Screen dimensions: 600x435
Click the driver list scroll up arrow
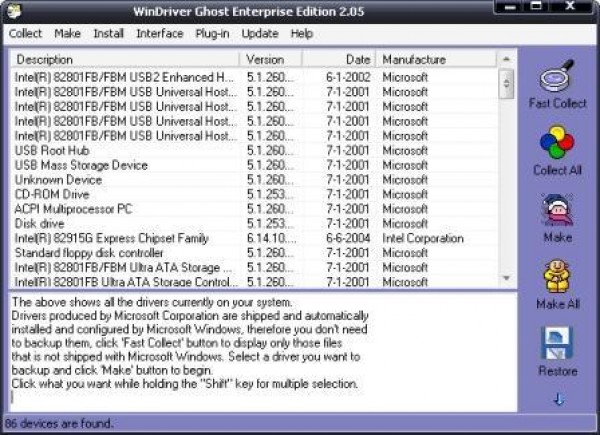click(x=506, y=59)
